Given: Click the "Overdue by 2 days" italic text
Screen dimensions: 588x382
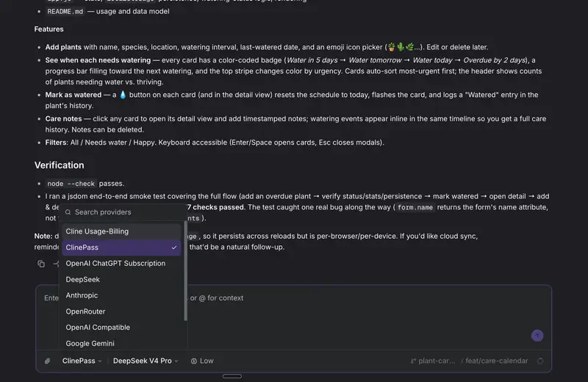Looking at the screenshot, I should 494,60.
